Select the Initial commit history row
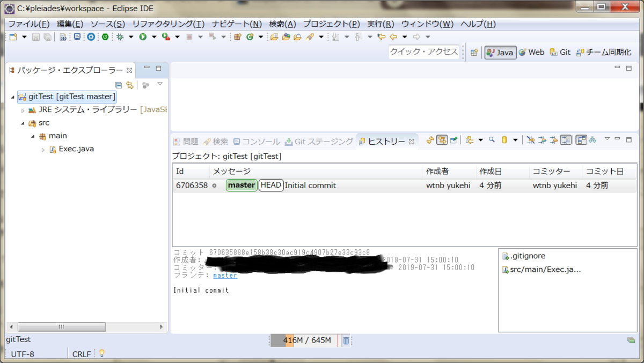This screenshot has height=363, width=644. [405, 186]
